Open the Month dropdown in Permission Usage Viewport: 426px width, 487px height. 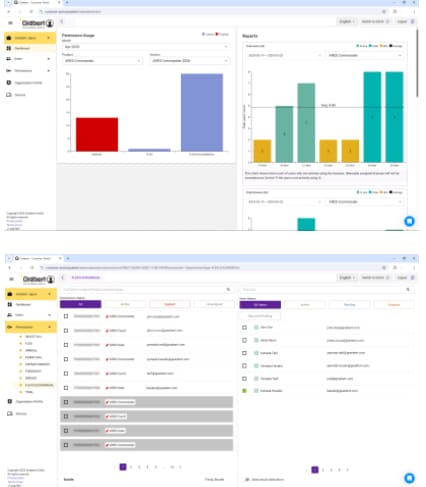146,47
